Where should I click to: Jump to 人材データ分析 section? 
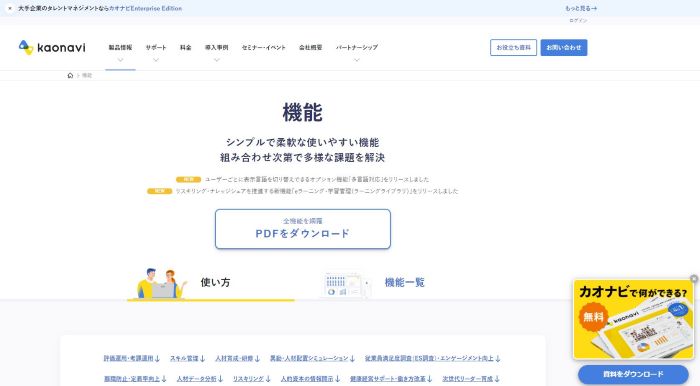pyautogui.click(x=200, y=378)
